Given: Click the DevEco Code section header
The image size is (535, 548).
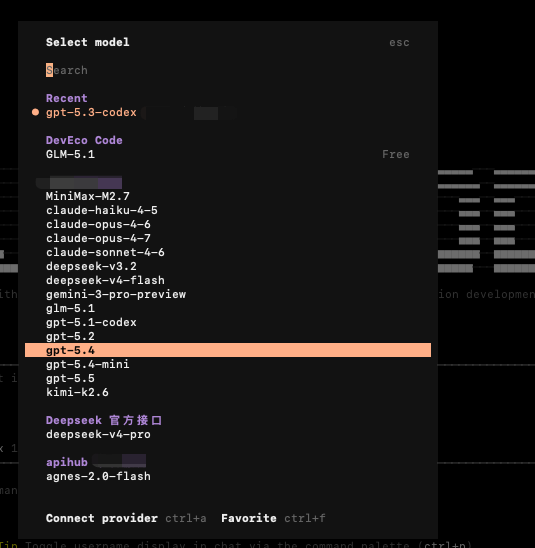Looking at the screenshot, I should [84, 140].
